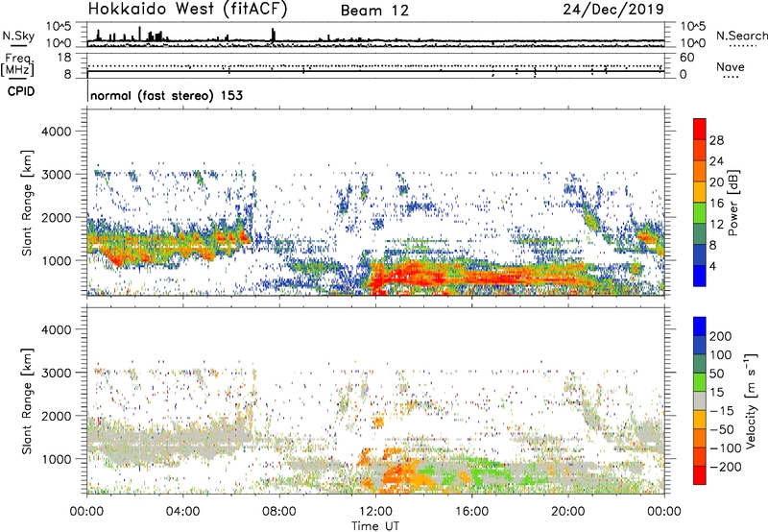Viewport: 768px width, 532px height.
Task: Click the 'Nave' legend label
Action: click(731, 66)
